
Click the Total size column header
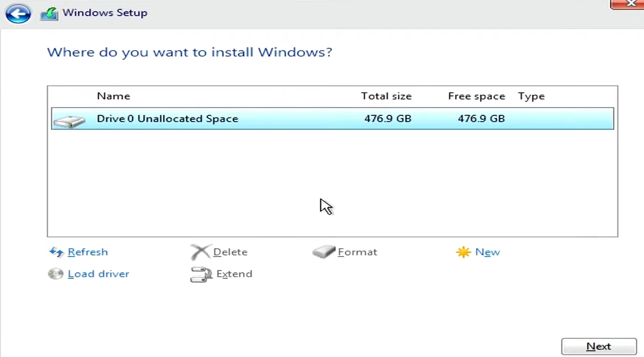click(386, 96)
